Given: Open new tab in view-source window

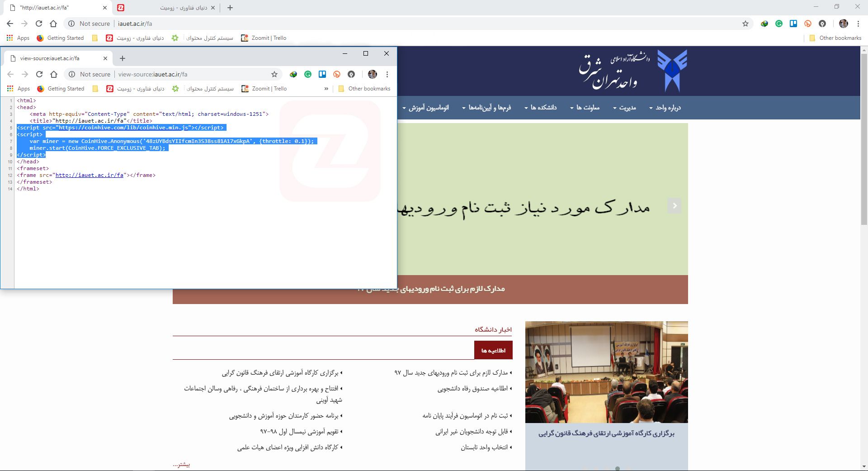Looking at the screenshot, I should coord(123,58).
